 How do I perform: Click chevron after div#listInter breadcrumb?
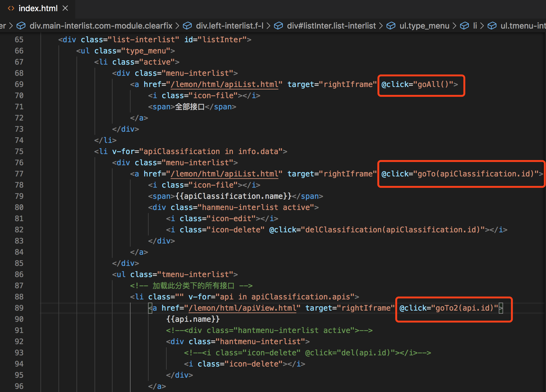pos(381,26)
